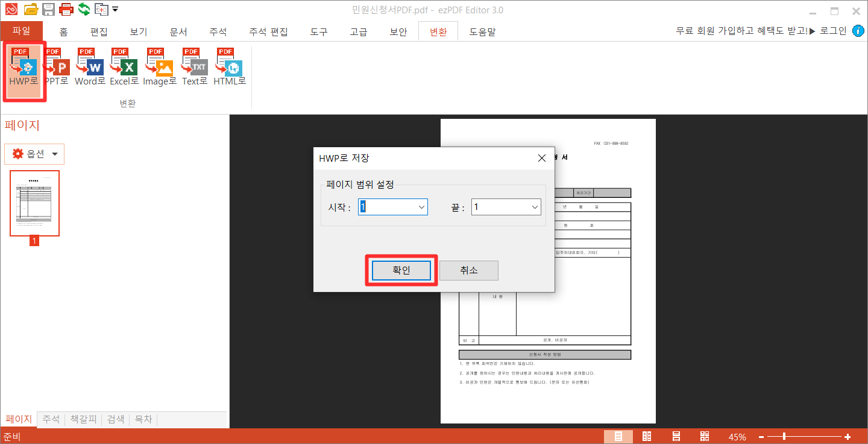868x444 pixels.
Task: Click the 확인 button
Action: 401,270
